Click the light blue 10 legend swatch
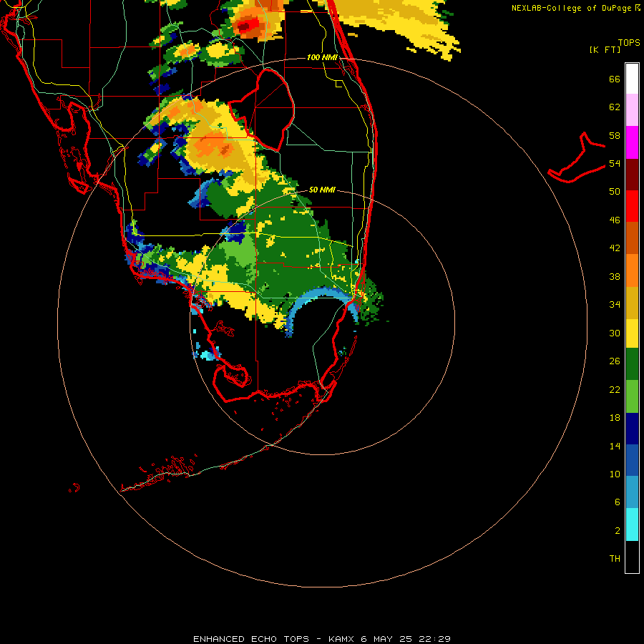644x644 pixels. (x=632, y=492)
